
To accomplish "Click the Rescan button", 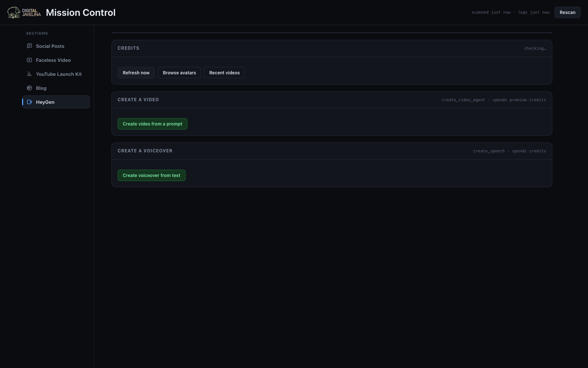I will pos(567,13).
